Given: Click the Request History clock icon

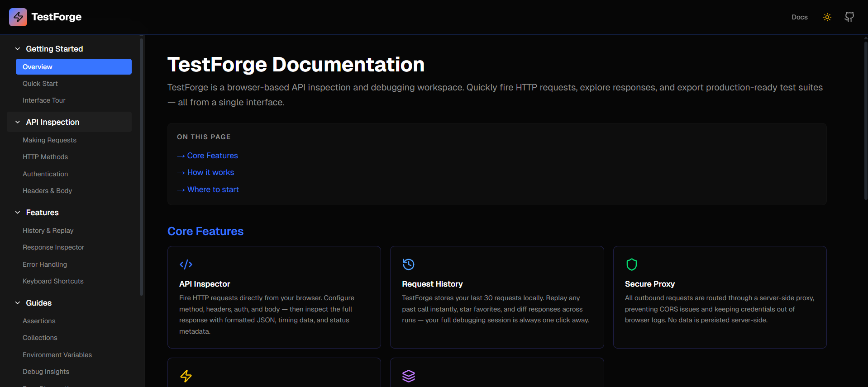Looking at the screenshot, I should point(409,264).
